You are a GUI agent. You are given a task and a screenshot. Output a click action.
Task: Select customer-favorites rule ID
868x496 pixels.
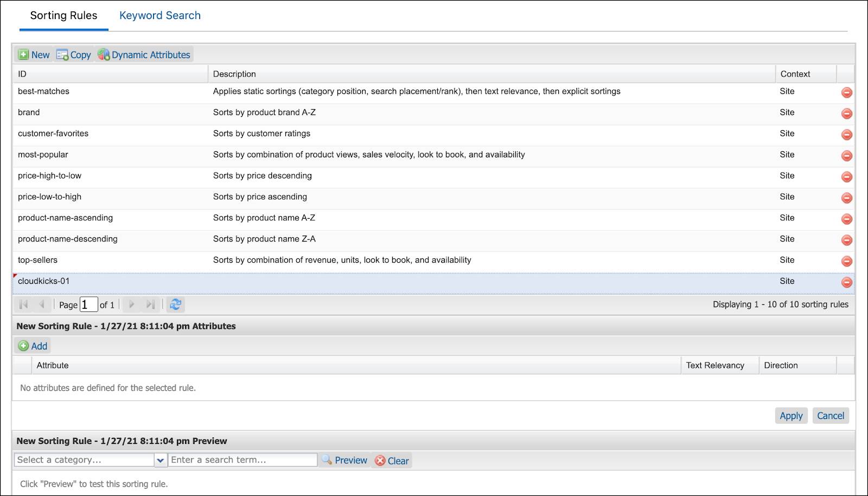53,133
